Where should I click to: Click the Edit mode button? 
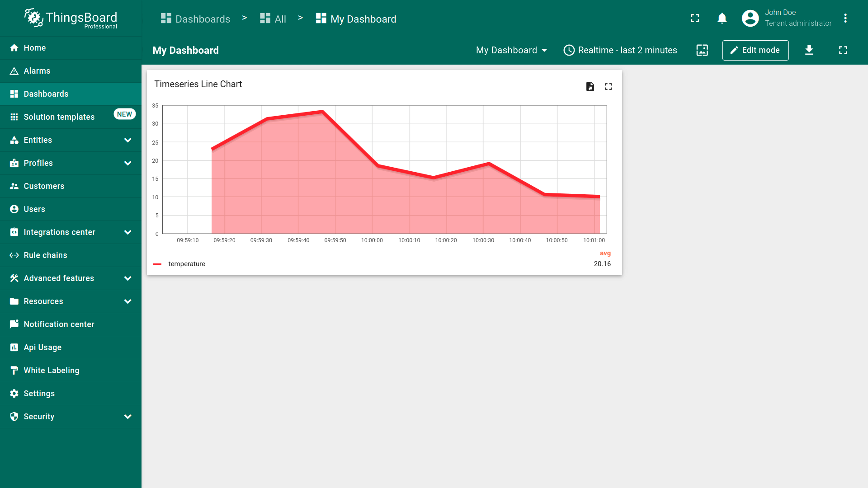[x=755, y=50]
